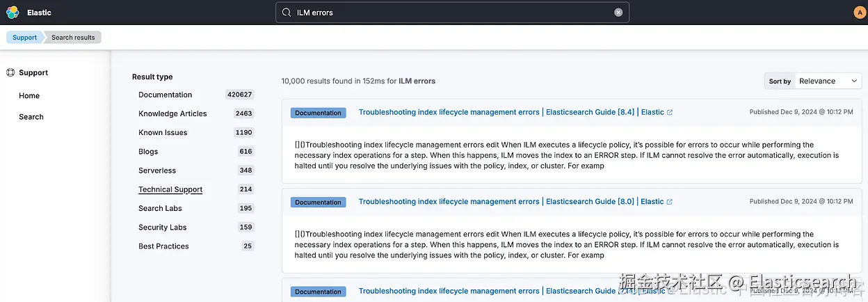Click the Sort by dropdown chevron

pyautogui.click(x=855, y=81)
